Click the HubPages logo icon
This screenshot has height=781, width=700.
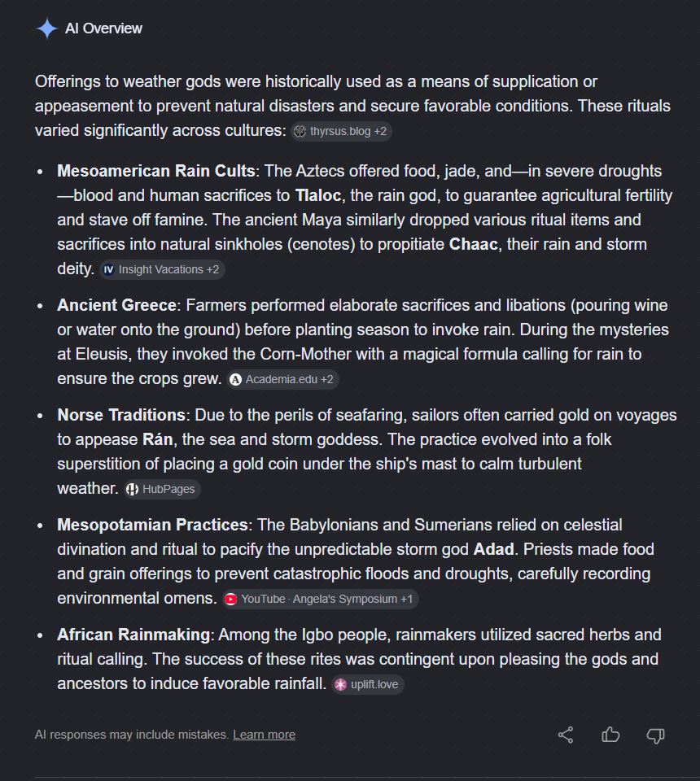pos(132,489)
